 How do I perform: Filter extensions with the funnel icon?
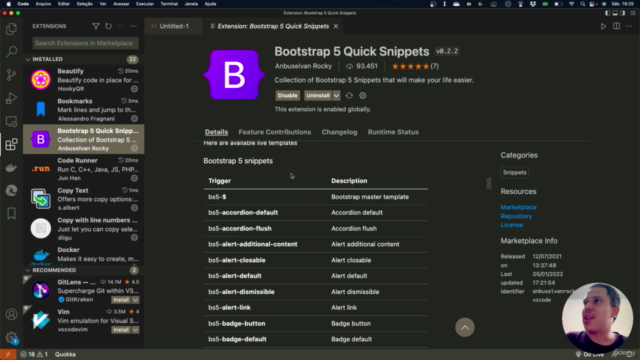pos(96,26)
